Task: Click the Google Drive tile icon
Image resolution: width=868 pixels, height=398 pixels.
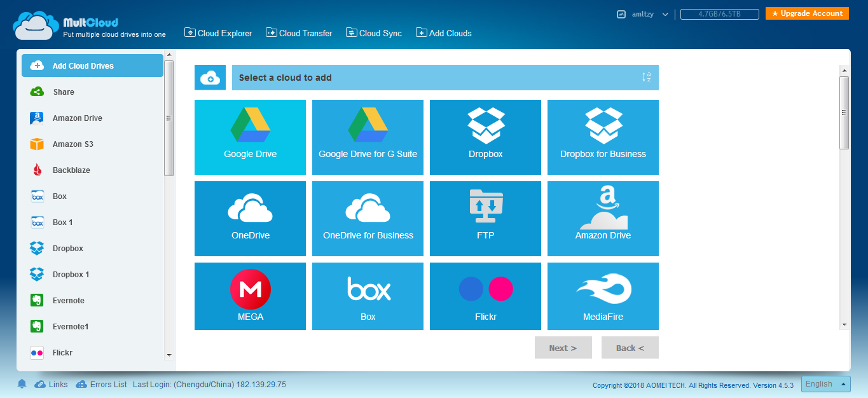Action: coord(250,125)
